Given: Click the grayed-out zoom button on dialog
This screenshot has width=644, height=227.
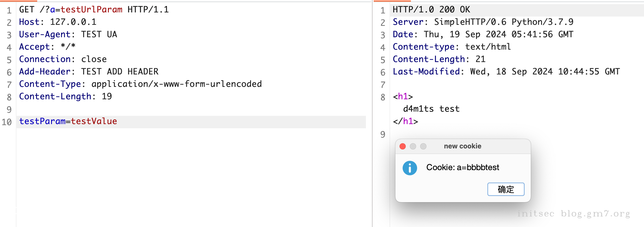Looking at the screenshot, I should pos(423,146).
